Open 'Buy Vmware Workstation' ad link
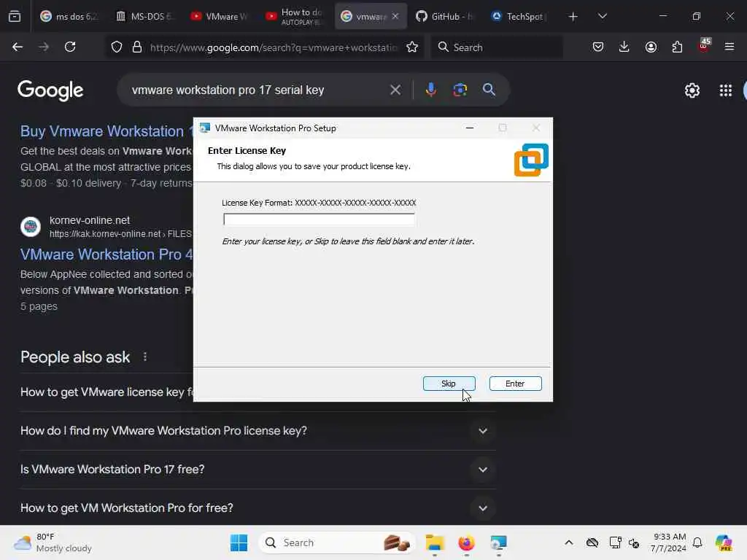The width and height of the screenshot is (747, 560). [107, 131]
